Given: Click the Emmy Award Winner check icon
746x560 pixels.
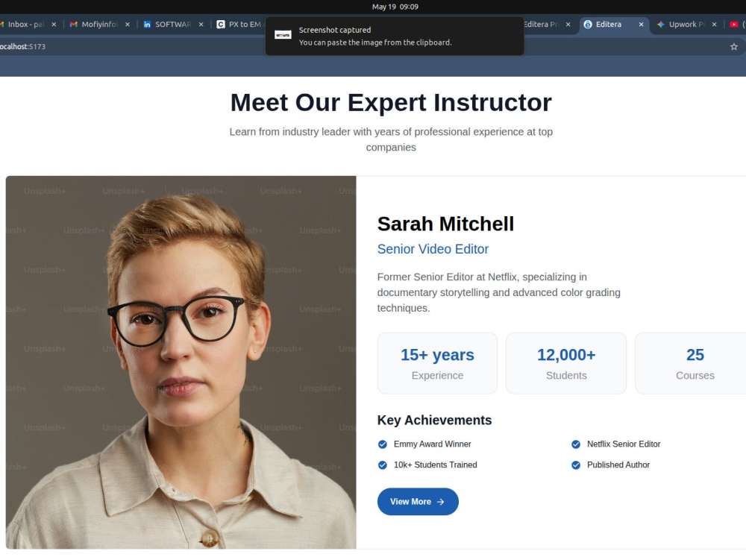Looking at the screenshot, I should [383, 444].
